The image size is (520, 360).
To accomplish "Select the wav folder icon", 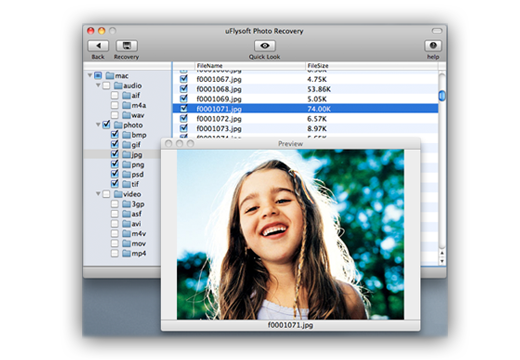I will [x=126, y=115].
